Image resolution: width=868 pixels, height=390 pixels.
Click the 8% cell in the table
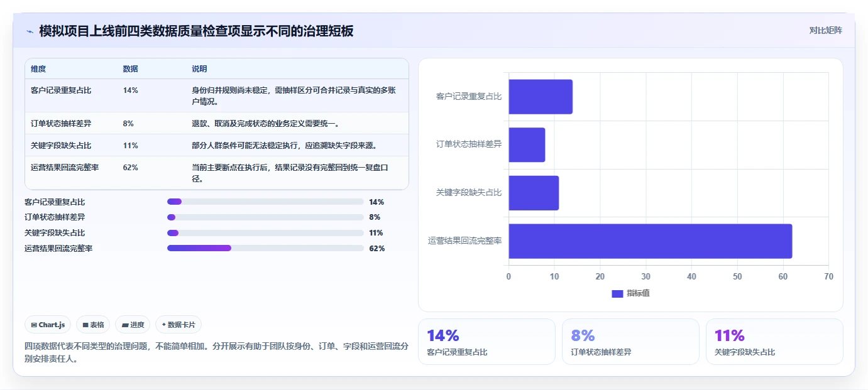pos(128,124)
